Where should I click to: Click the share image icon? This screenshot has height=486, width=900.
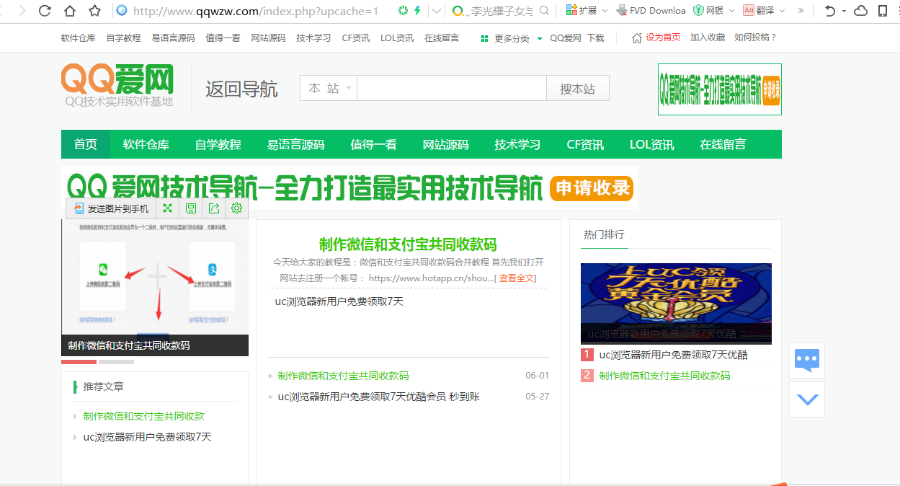click(214, 208)
